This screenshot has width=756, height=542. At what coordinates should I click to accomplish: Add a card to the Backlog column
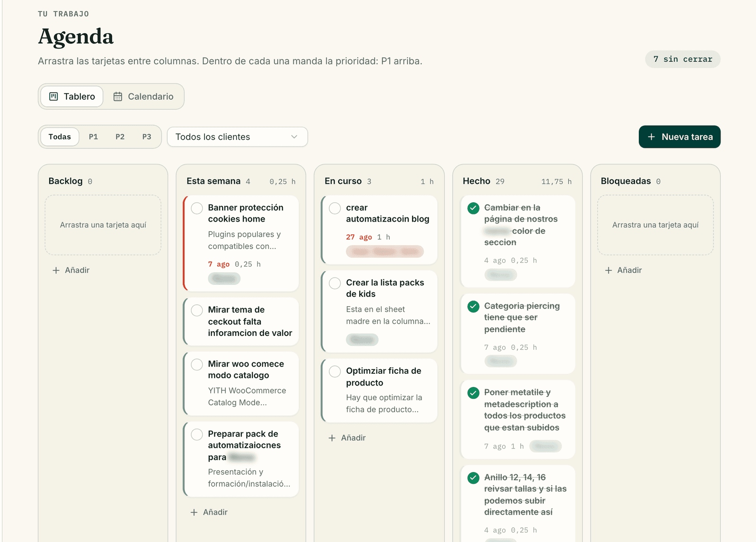click(x=71, y=270)
